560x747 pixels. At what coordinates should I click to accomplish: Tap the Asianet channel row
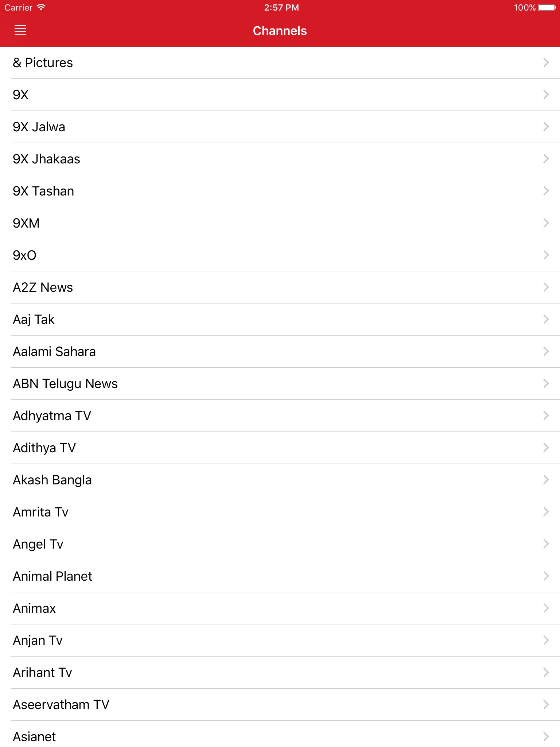click(35, 736)
